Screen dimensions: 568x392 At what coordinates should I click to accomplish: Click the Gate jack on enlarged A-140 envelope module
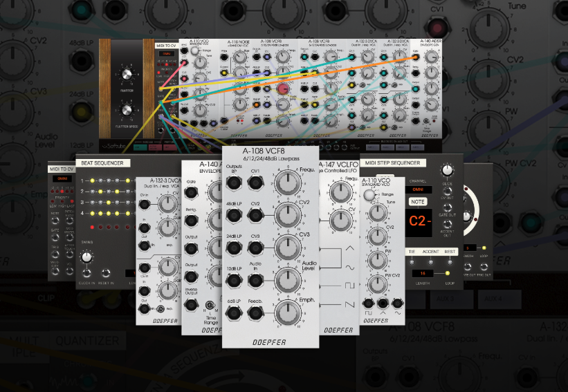tap(191, 192)
